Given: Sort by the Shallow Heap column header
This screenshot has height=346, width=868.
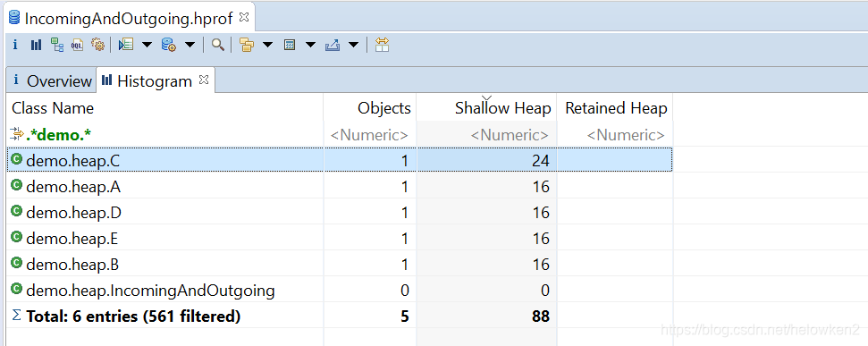Looking at the screenshot, I should [486, 108].
